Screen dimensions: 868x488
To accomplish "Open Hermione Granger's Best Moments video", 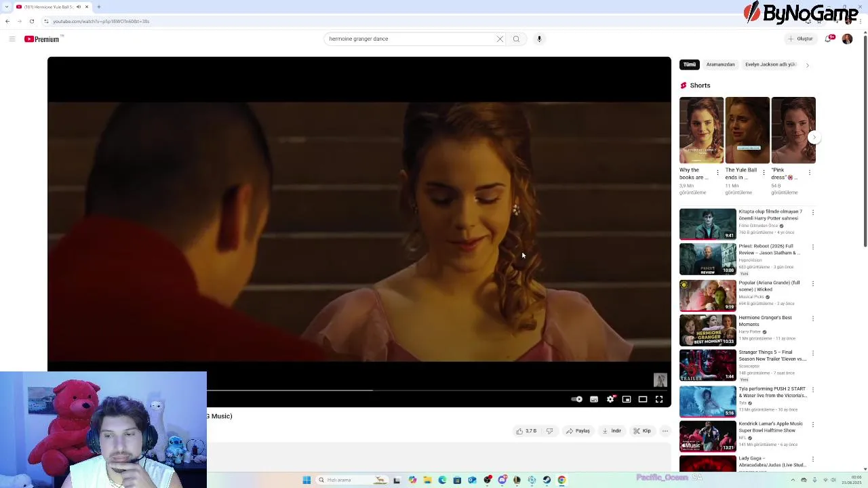I will pos(766,321).
